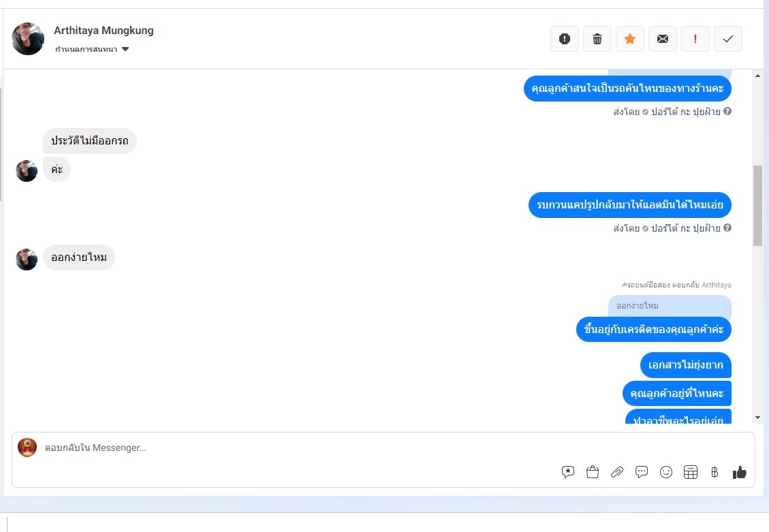Click the chat scrollbar thumb

(x=757, y=206)
